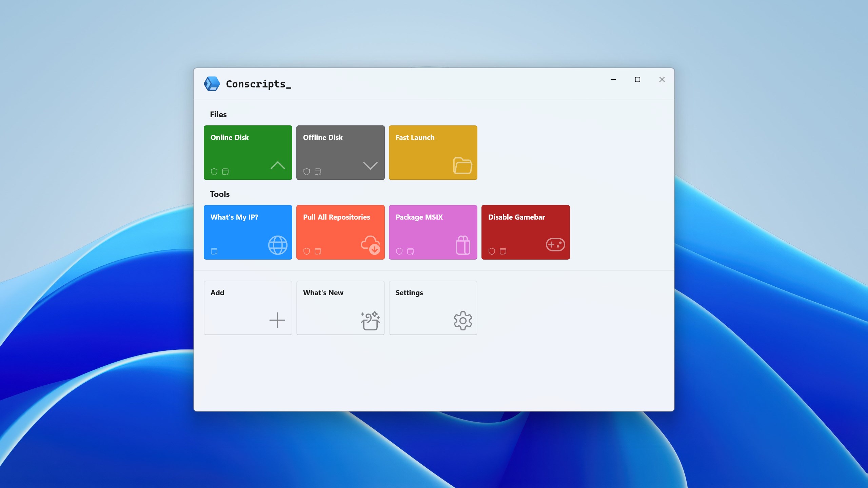Click the Conscripts app logo in title bar
Viewport: 868px width, 488px height.
tap(212, 84)
